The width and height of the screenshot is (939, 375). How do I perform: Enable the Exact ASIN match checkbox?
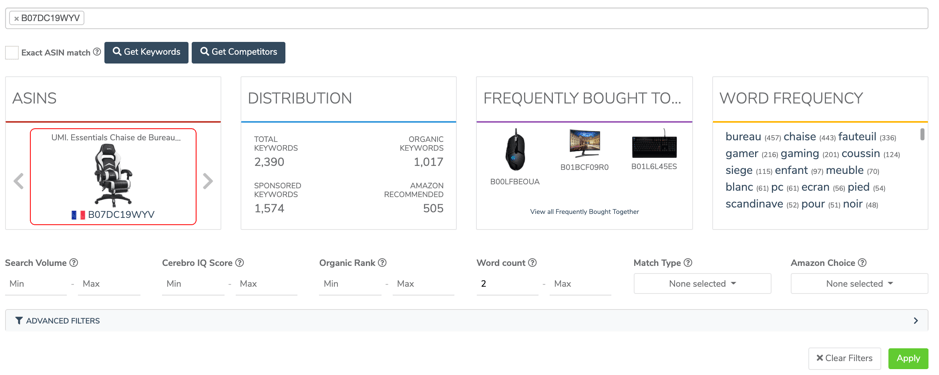[11, 52]
